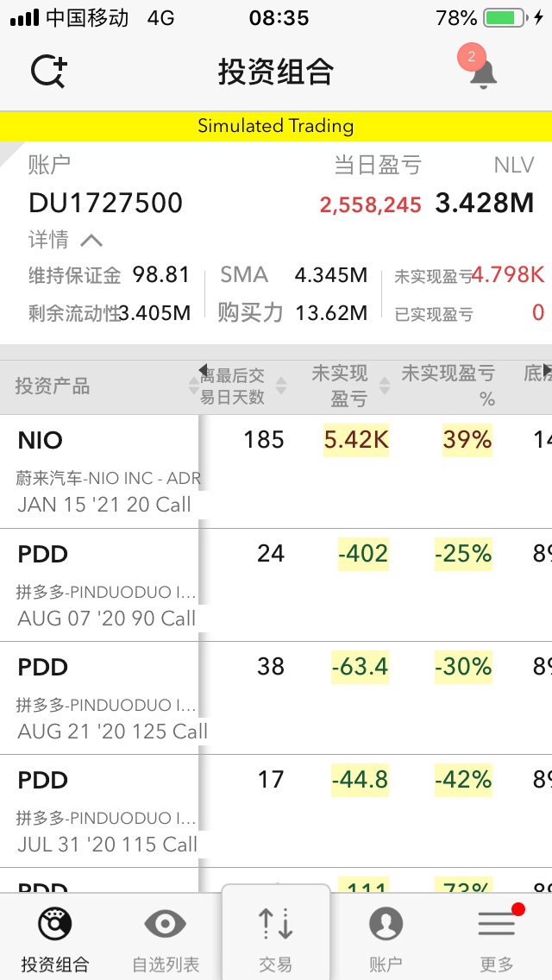Viewport: 552px width, 980px height.
Task: Tap the 投资组合 page title
Action: 276,72
